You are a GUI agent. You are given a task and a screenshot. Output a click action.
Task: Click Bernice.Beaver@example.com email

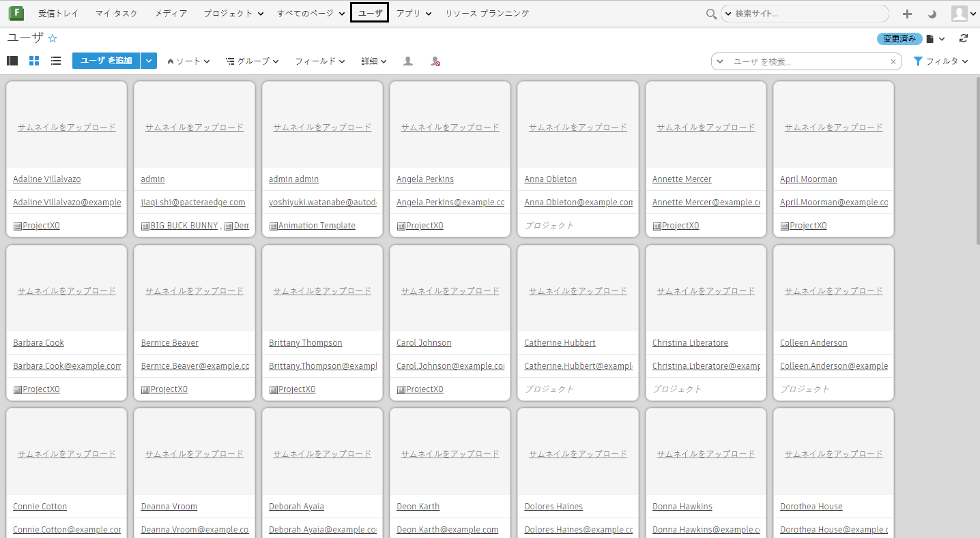click(x=195, y=366)
